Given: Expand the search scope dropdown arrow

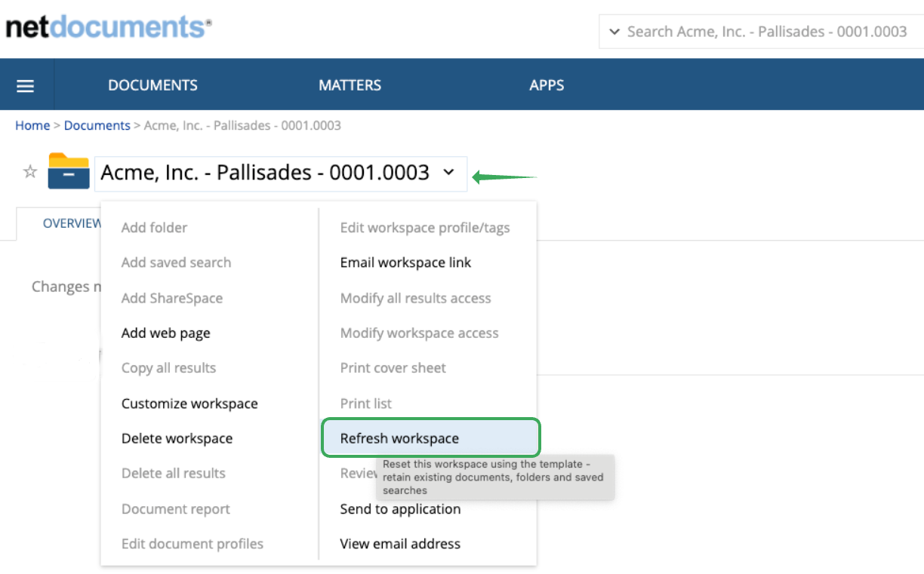Looking at the screenshot, I should point(613,32).
